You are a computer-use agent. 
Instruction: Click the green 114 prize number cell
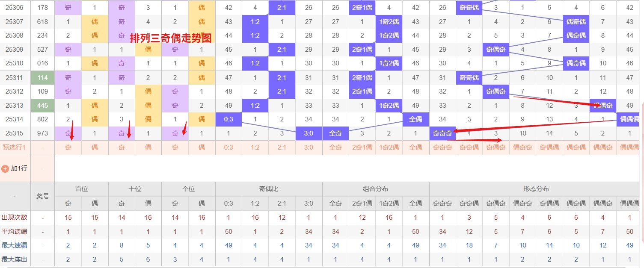tap(43, 78)
